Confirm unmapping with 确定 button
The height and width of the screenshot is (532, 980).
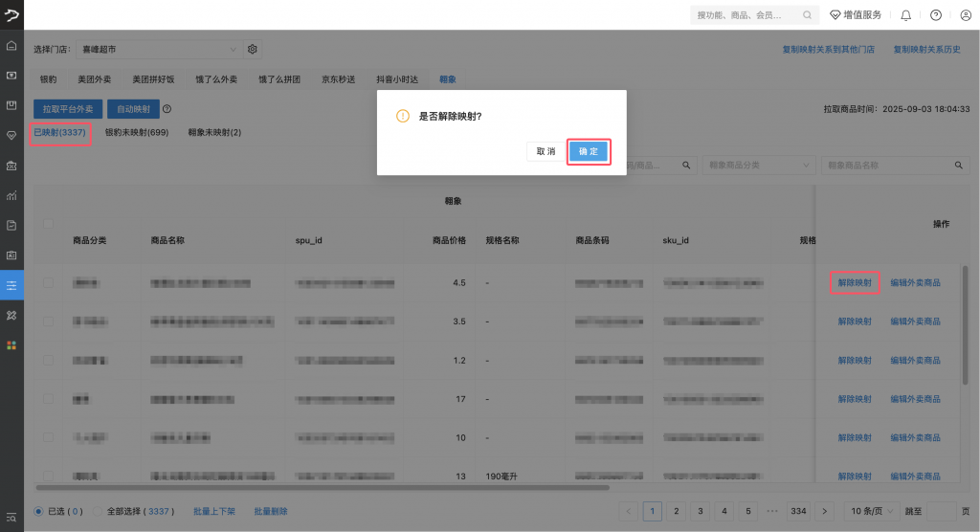pos(588,151)
